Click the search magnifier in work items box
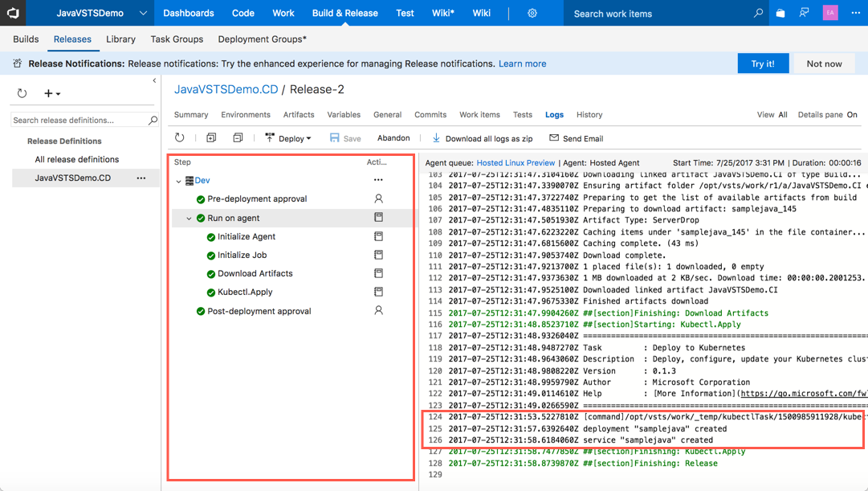 [758, 13]
